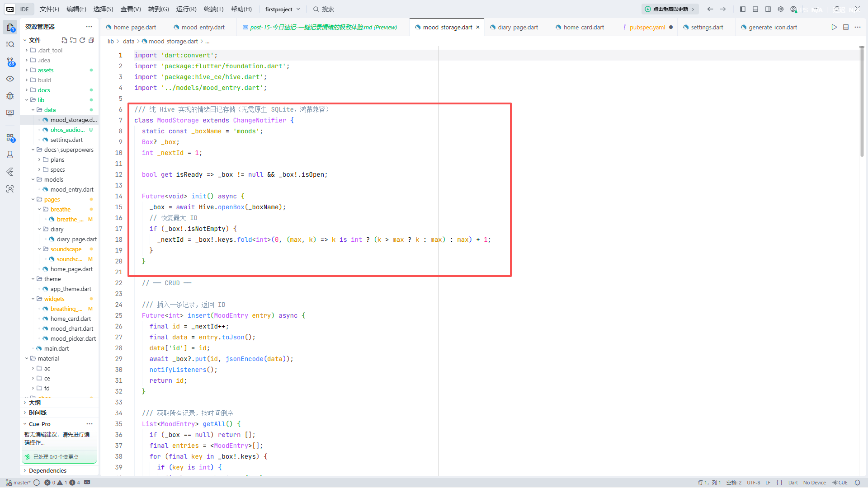868x488 pixels.
Task: Open mood_picker.dart in file tree
Action: [x=73, y=338]
